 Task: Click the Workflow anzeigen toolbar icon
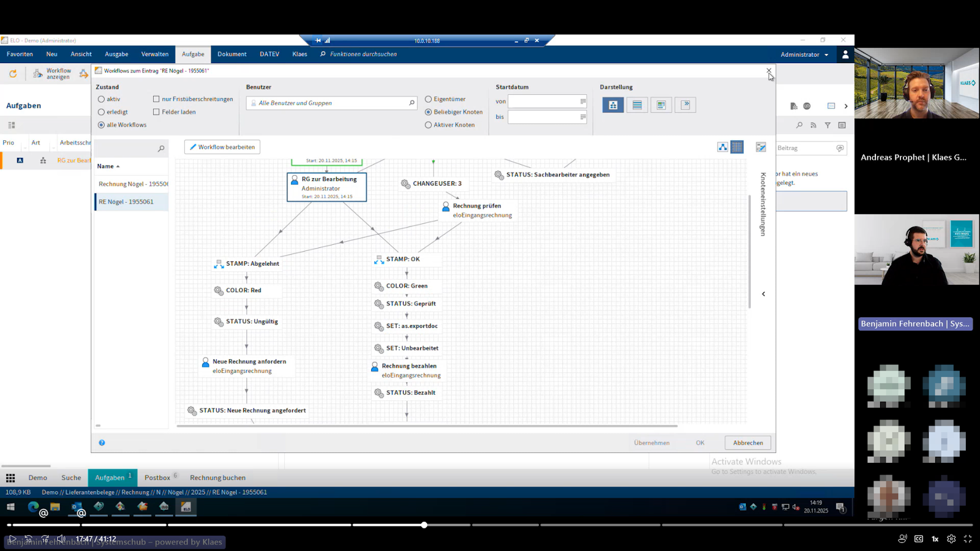[x=38, y=74]
